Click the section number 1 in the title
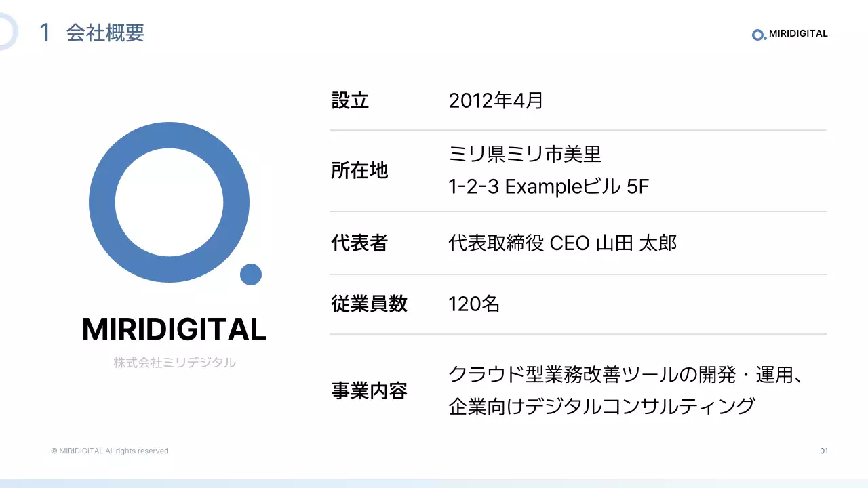 tap(45, 33)
